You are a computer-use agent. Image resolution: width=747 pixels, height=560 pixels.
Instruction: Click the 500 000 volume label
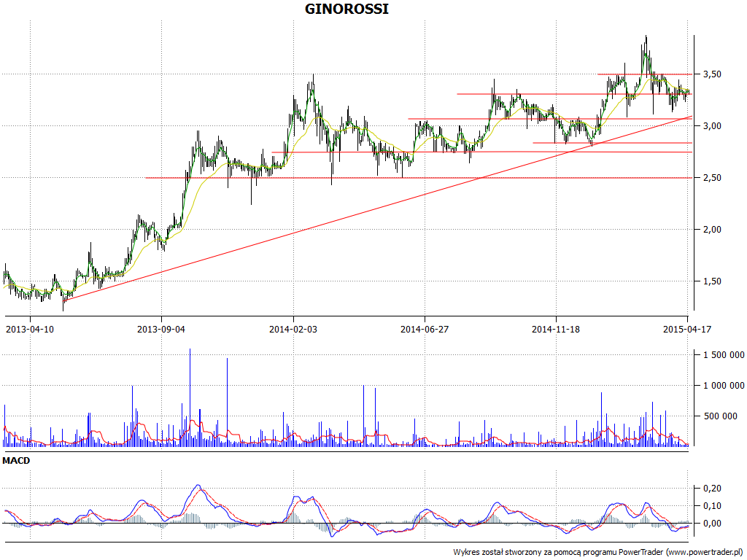pyautogui.click(x=720, y=416)
